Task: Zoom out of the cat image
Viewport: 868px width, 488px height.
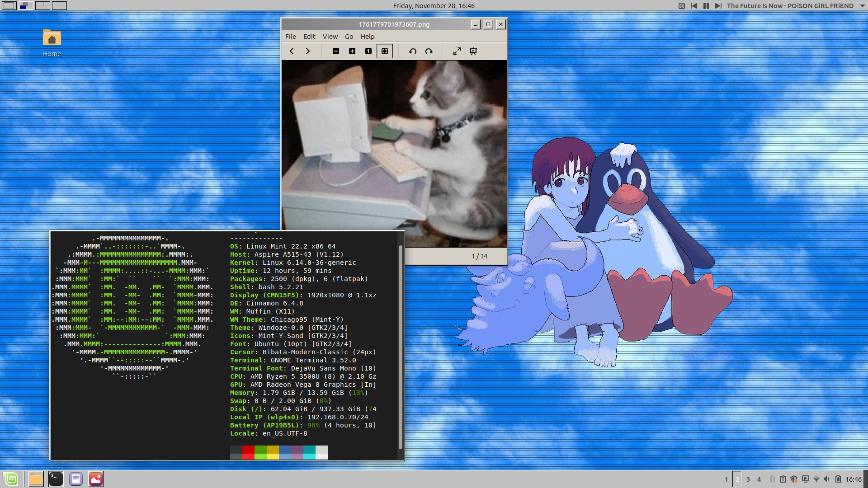Action: pyautogui.click(x=336, y=51)
